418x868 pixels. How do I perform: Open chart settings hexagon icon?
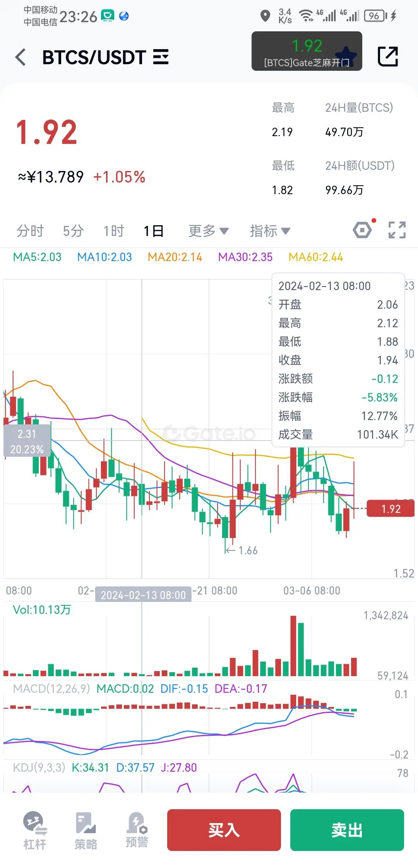(x=363, y=230)
